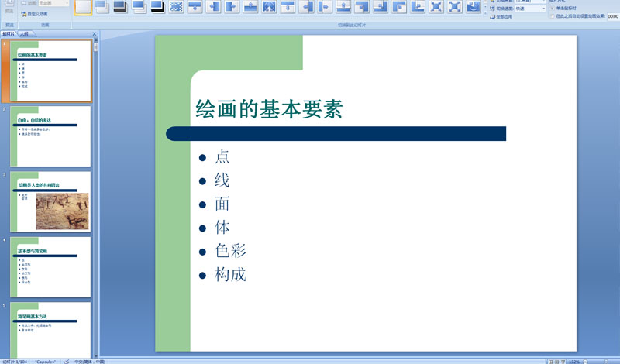Select the No Transition blank thumbnail
Screen dimensions: 620x364
click(x=83, y=7)
